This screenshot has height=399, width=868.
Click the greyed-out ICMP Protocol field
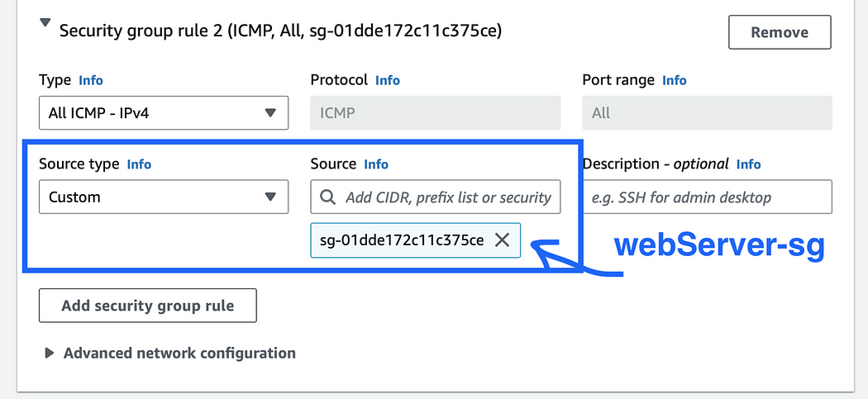pos(436,113)
